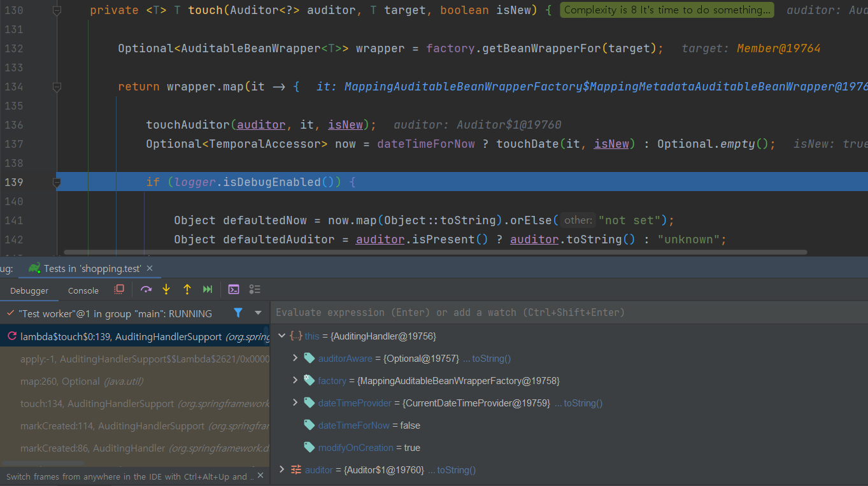
Task: Click the parameter icon beside auditor variable
Action: coord(295,469)
